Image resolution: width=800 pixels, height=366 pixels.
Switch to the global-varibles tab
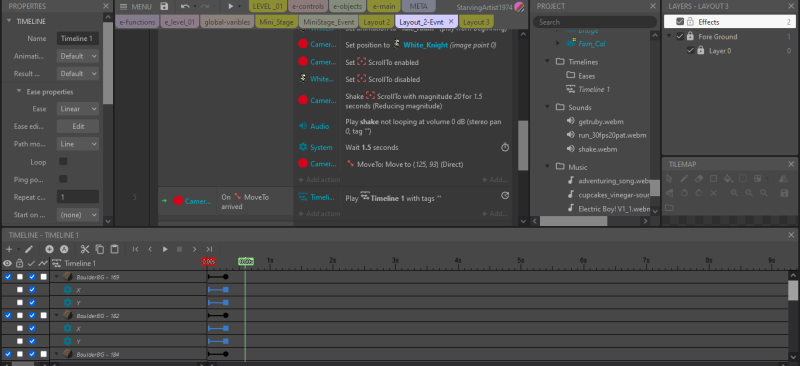(227, 22)
